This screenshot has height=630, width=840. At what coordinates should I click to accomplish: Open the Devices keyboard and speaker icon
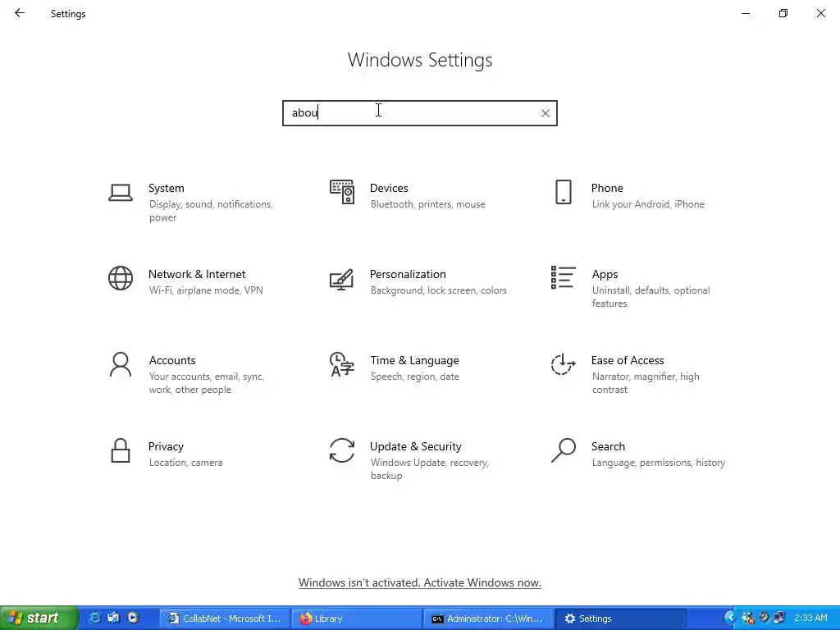coord(342,192)
